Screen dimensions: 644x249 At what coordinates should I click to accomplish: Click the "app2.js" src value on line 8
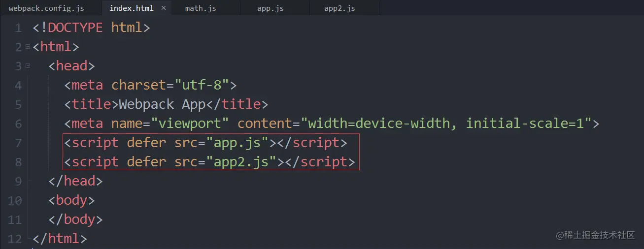coord(242,162)
